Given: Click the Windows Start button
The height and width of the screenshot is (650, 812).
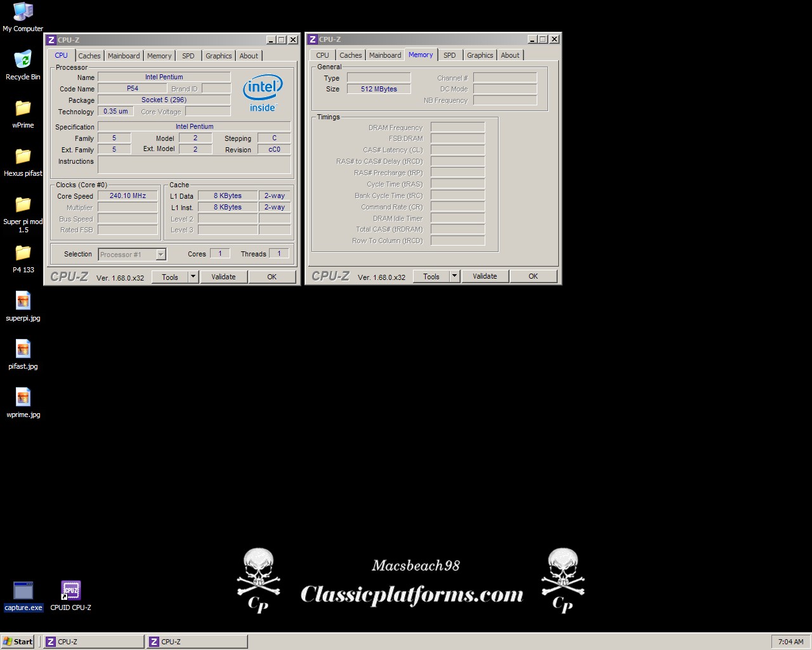Looking at the screenshot, I should [x=18, y=642].
